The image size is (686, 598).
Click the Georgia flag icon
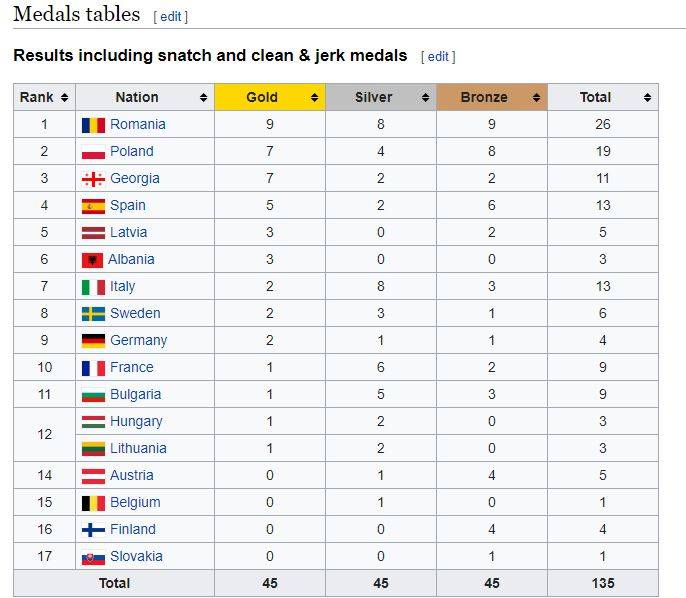point(93,179)
